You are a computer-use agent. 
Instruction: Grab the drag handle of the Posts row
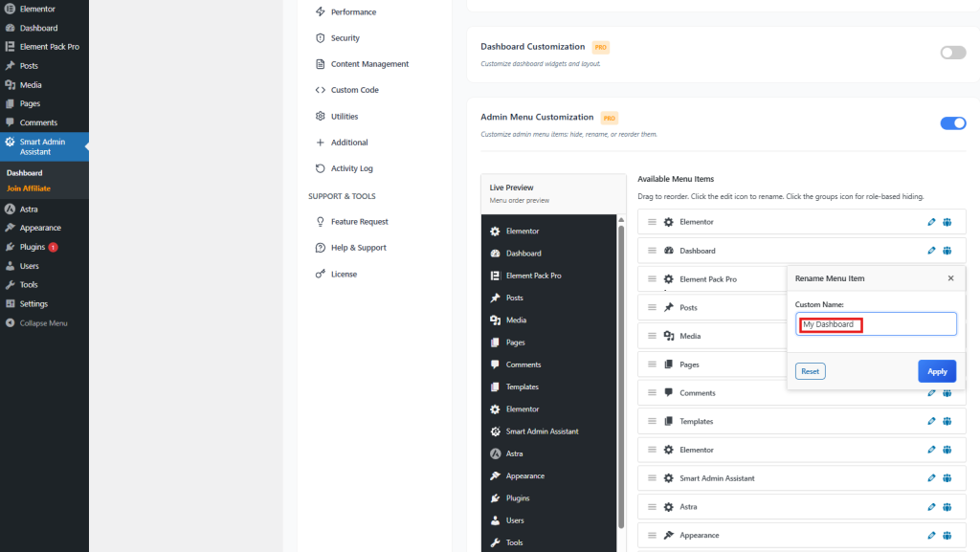coord(652,307)
